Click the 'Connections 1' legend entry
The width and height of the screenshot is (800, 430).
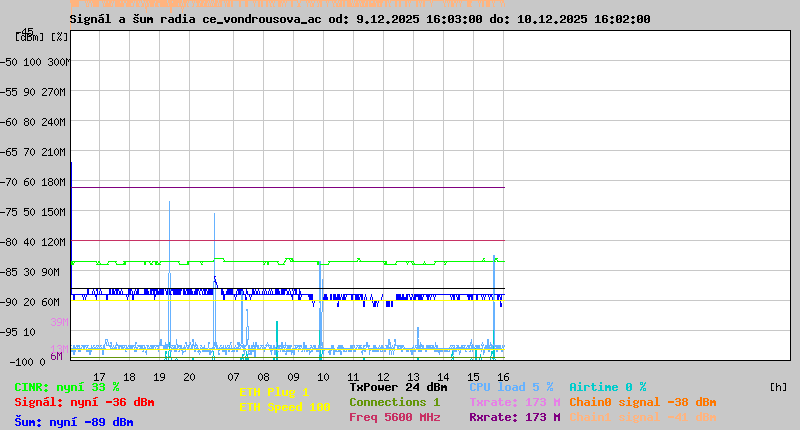[x=394, y=402]
